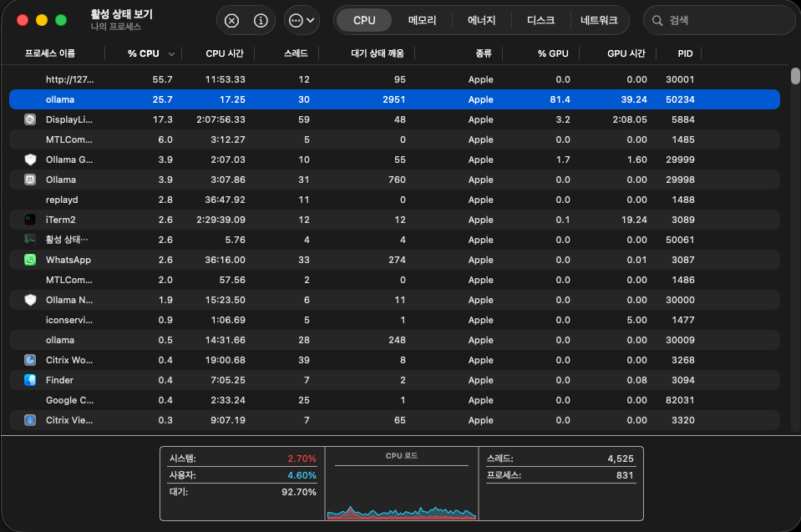This screenshot has height=532, width=801.
Task: Click wake-ups value 2951
Action: click(x=394, y=99)
